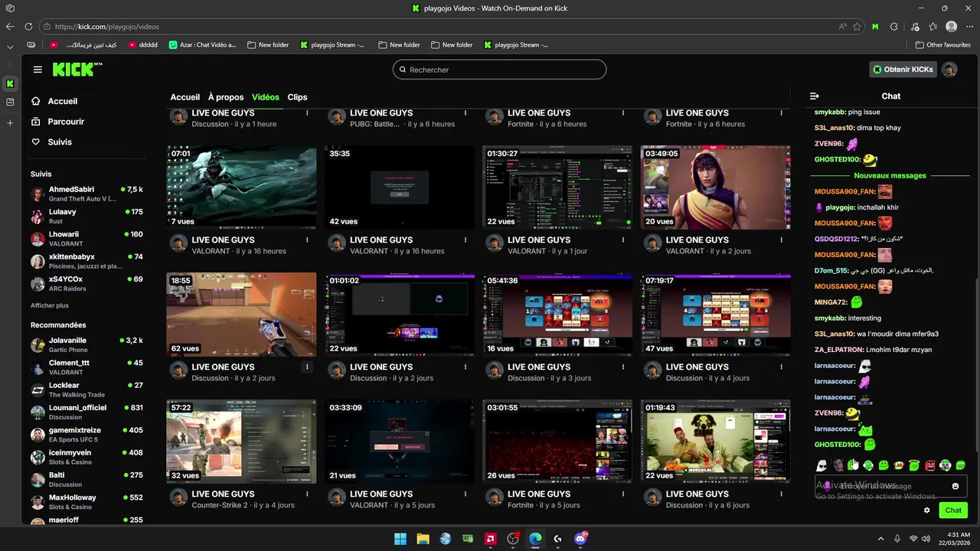Jump to Nouveaux messages in chat
980x551 pixels.
[890, 176]
